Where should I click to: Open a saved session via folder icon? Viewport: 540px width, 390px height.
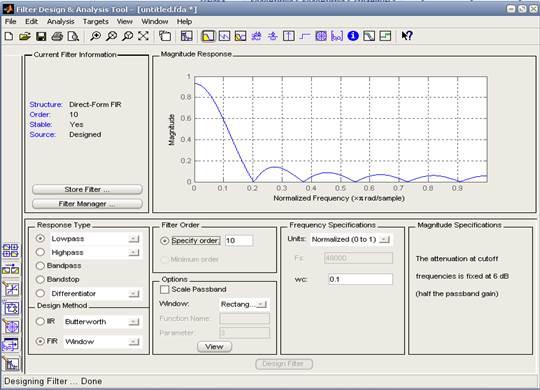[x=25, y=36]
